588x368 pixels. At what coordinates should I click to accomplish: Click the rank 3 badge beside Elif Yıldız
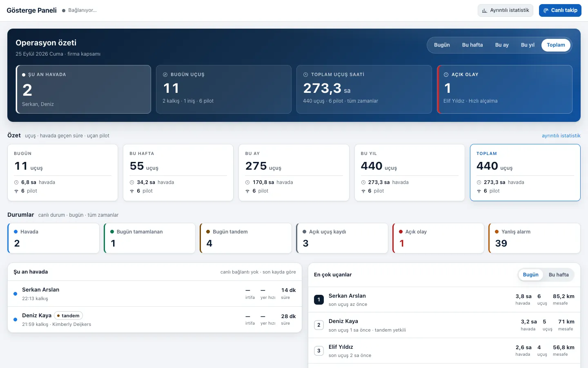click(319, 351)
